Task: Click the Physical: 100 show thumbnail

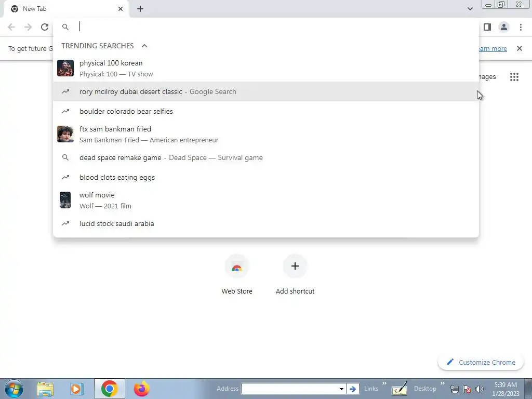Action: pos(65,68)
